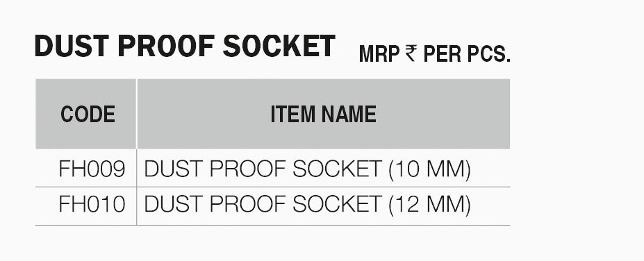Click the (10 MM) size label
Screen dimensions: 644x261
(x=429, y=169)
